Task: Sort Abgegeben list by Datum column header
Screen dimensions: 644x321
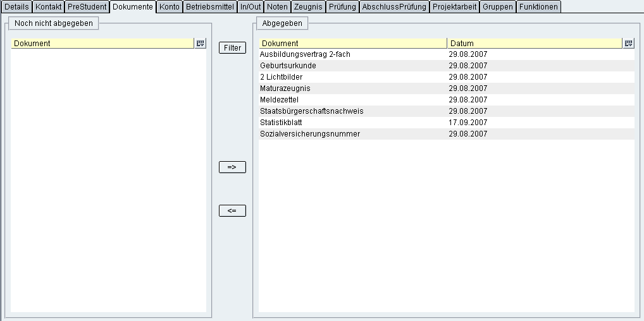Action: click(x=535, y=44)
